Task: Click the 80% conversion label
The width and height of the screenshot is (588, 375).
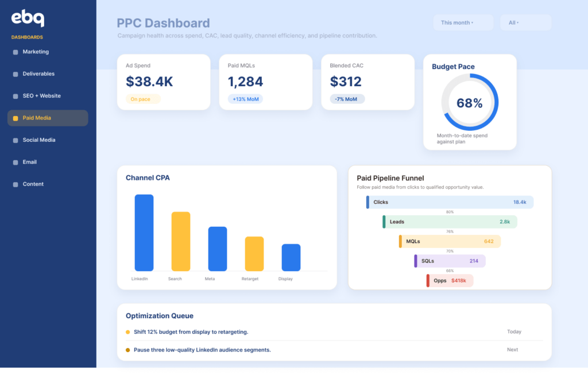Action: tap(450, 212)
